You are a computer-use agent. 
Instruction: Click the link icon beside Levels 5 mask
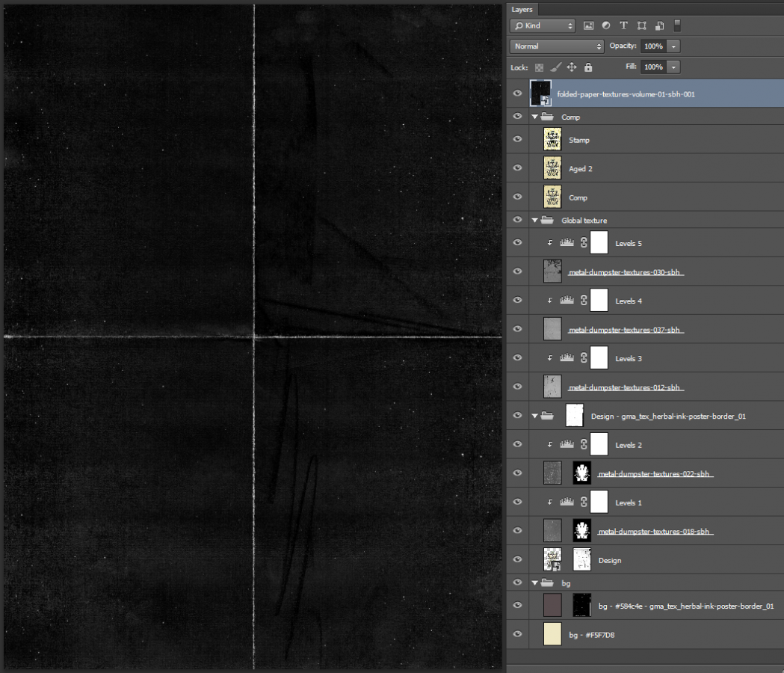click(584, 242)
